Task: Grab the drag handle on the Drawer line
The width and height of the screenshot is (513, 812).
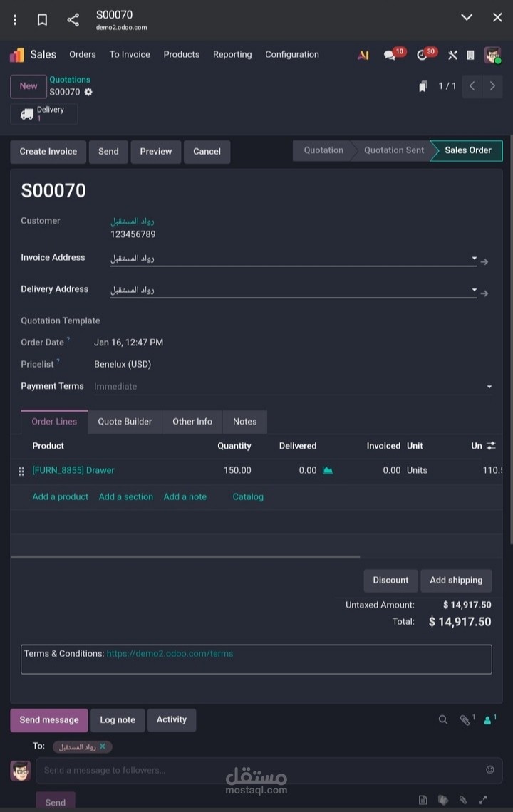Action: tap(21, 472)
